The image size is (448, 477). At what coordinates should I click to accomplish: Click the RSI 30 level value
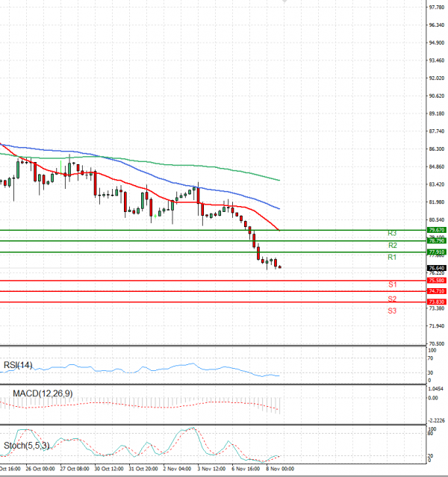[430, 373]
